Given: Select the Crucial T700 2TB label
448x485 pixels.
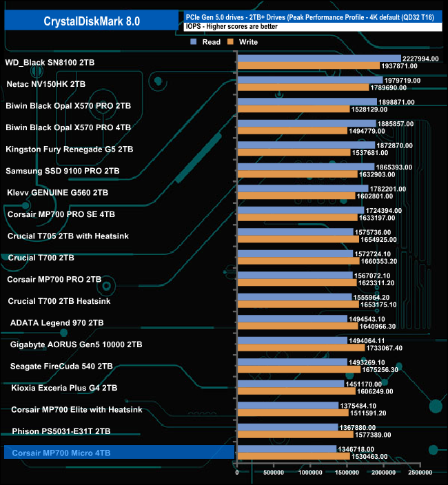Looking at the screenshot, I should (41, 258).
